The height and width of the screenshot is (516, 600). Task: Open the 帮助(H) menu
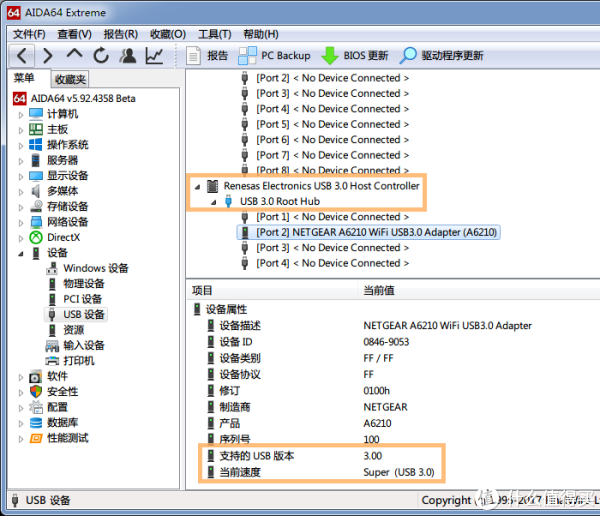coord(261,34)
